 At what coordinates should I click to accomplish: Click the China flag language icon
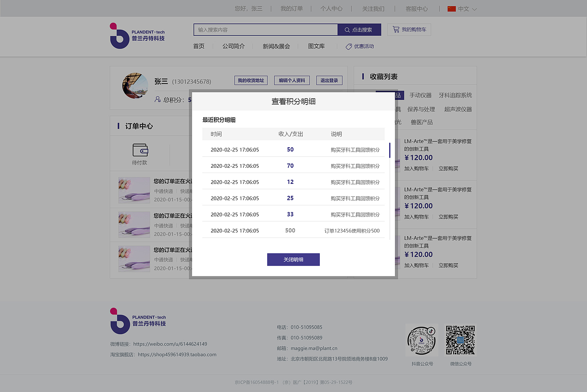point(451,8)
